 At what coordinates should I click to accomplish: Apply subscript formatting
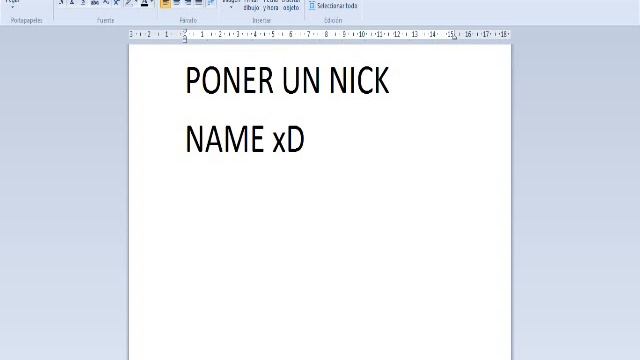coord(106,2)
